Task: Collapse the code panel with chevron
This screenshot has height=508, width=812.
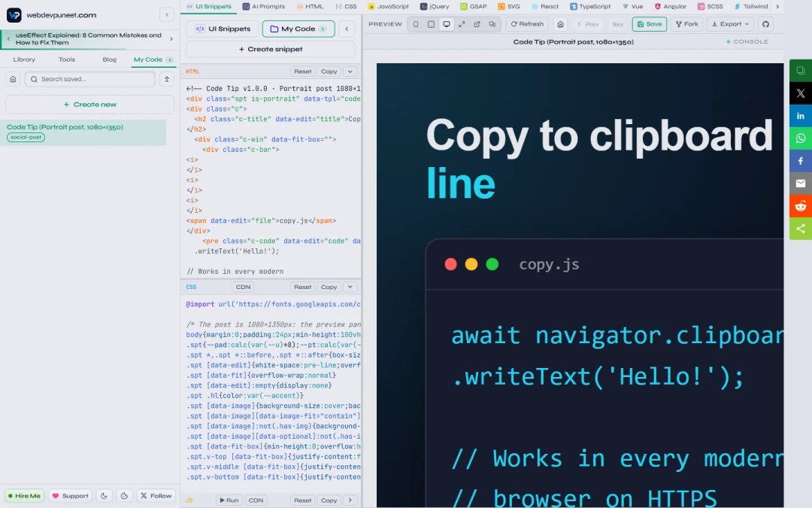Action: point(347,29)
